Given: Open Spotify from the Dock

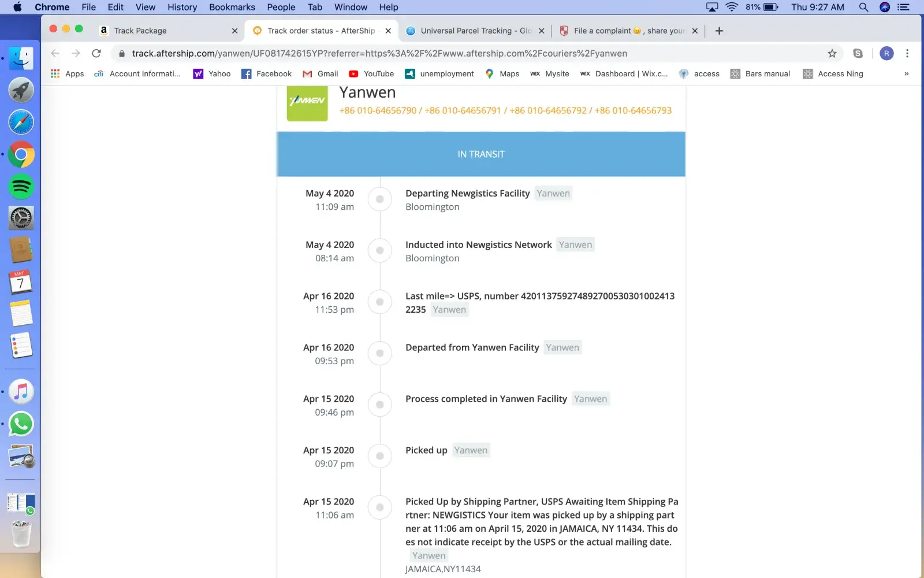Looking at the screenshot, I should 21,187.
